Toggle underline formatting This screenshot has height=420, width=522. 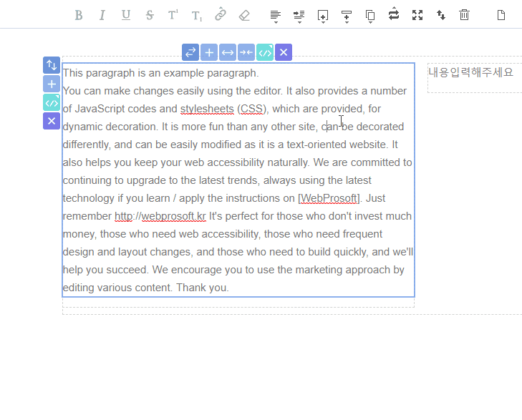126,15
